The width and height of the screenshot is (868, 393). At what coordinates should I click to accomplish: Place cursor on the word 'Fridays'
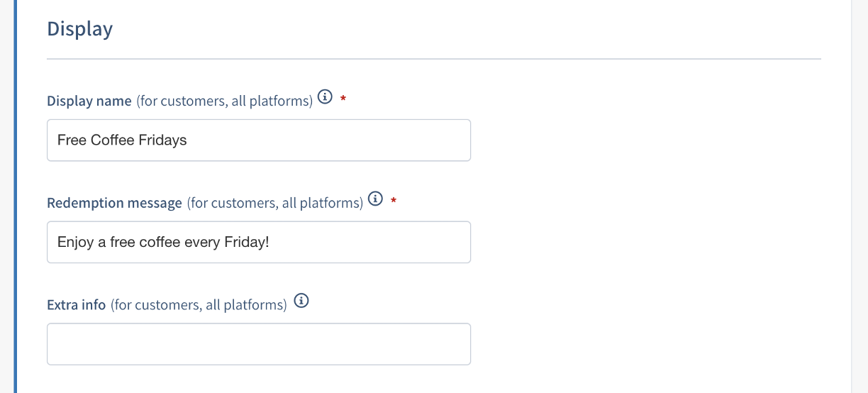162,140
